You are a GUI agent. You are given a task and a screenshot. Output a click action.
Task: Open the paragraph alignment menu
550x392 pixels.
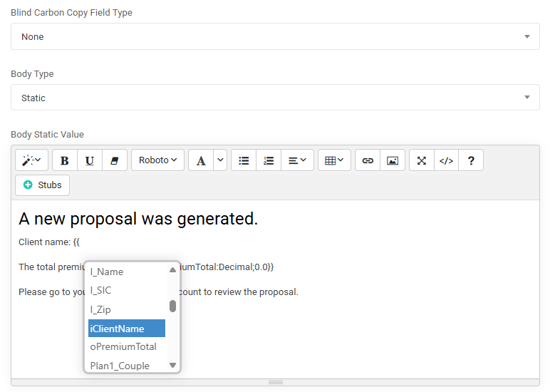pos(297,160)
